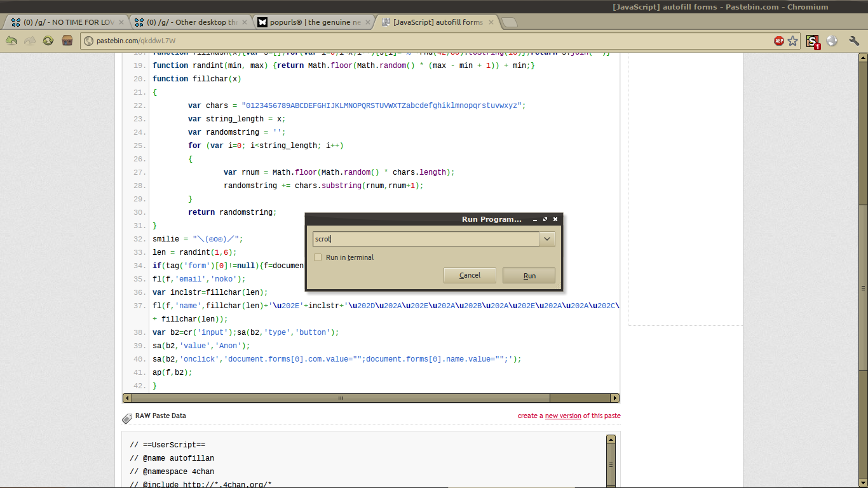This screenshot has height=488, width=868.
Task: Click the globe extension icon in toolbar
Action: coord(832,41)
